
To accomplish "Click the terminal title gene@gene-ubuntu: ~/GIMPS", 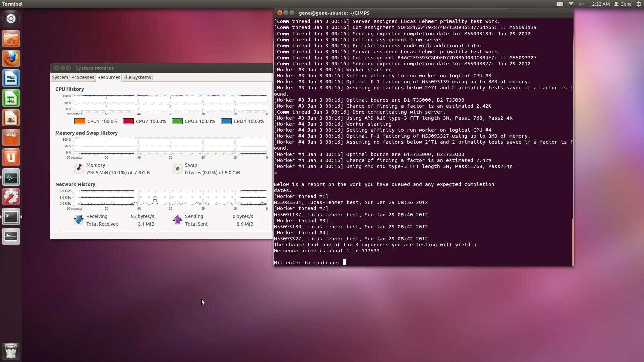I will pyautogui.click(x=334, y=13).
